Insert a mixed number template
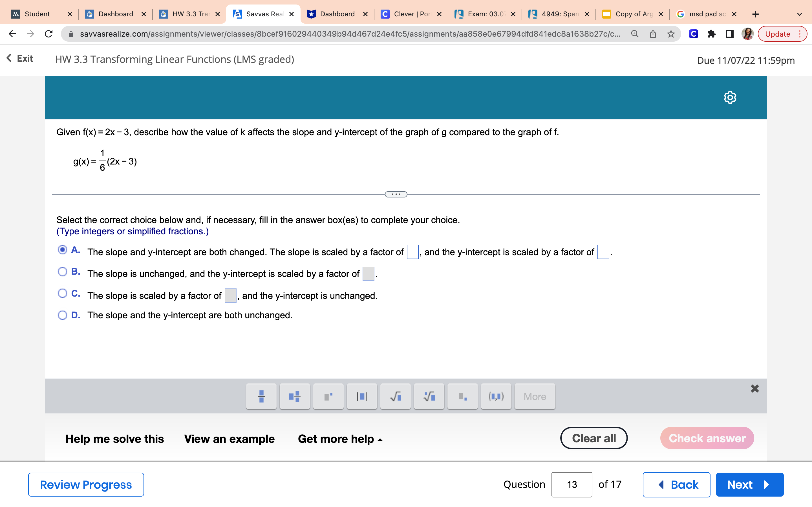Viewport: 812px width, 507px height. pyautogui.click(x=295, y=396)
